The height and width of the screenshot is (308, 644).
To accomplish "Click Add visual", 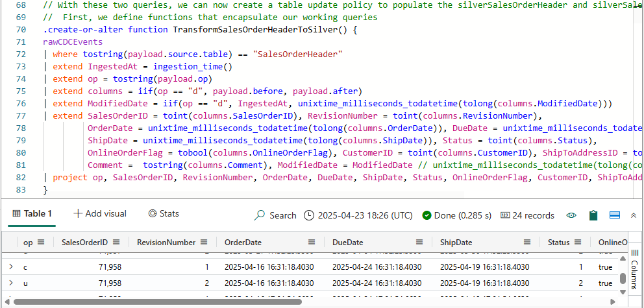I will 100,214.
